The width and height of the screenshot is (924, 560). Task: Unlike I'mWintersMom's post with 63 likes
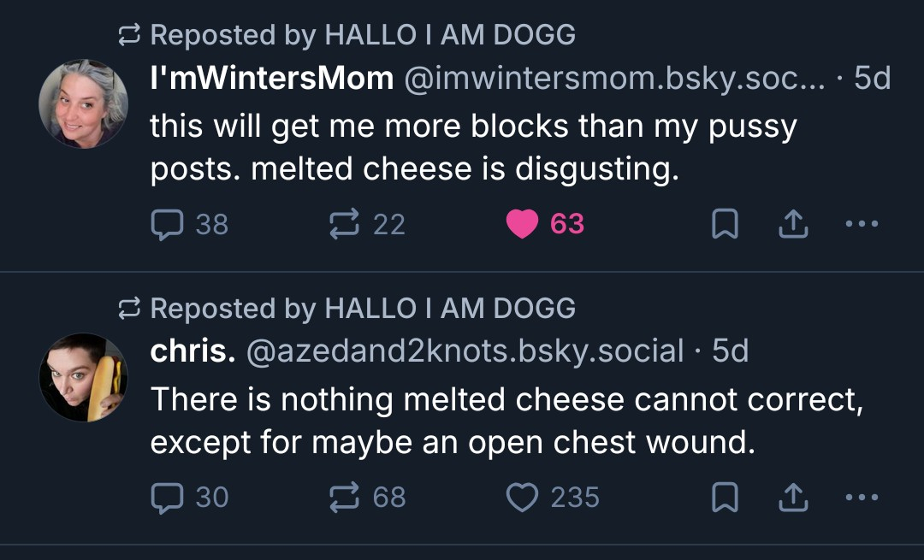tap(522, 224)
